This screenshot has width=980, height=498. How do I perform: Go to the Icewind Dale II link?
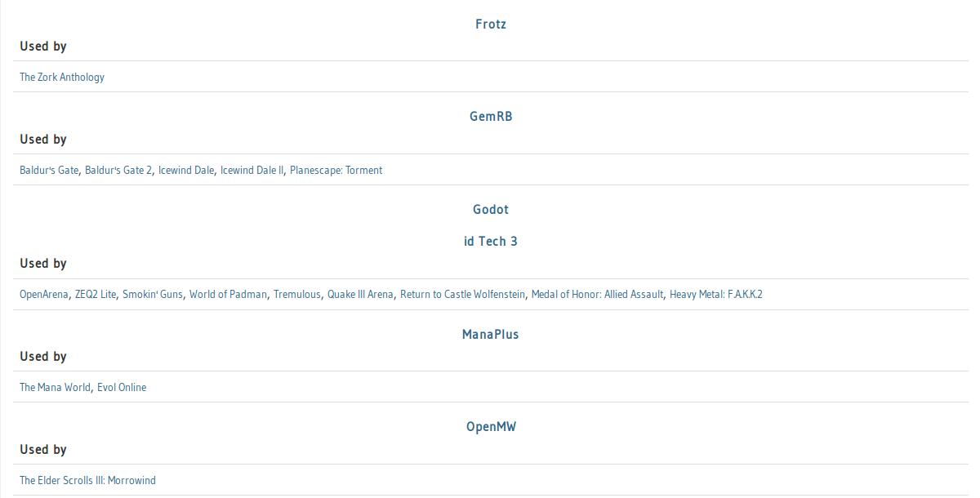(252, 171)
